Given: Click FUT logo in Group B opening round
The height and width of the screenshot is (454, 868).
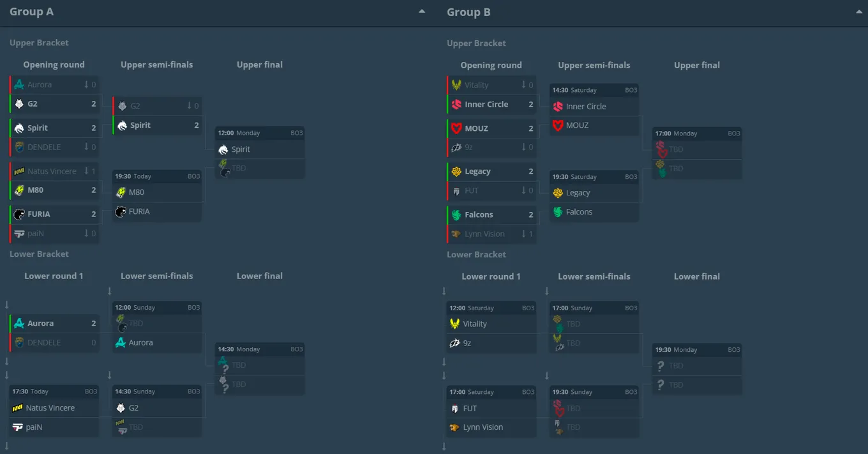Looking at the screenshot, I should pos(456,190).
